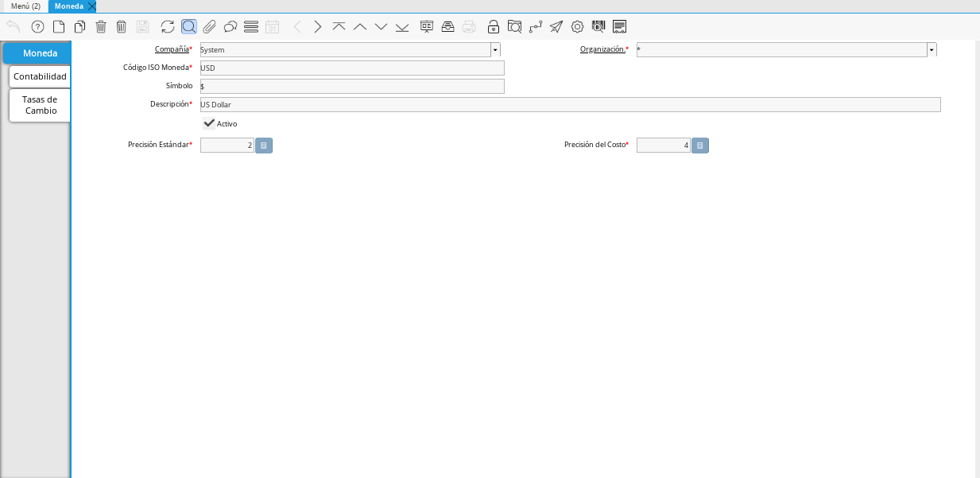Switch to the Menú (2) tab
Viewport: 980px width, 478px height.
point(25,6)
